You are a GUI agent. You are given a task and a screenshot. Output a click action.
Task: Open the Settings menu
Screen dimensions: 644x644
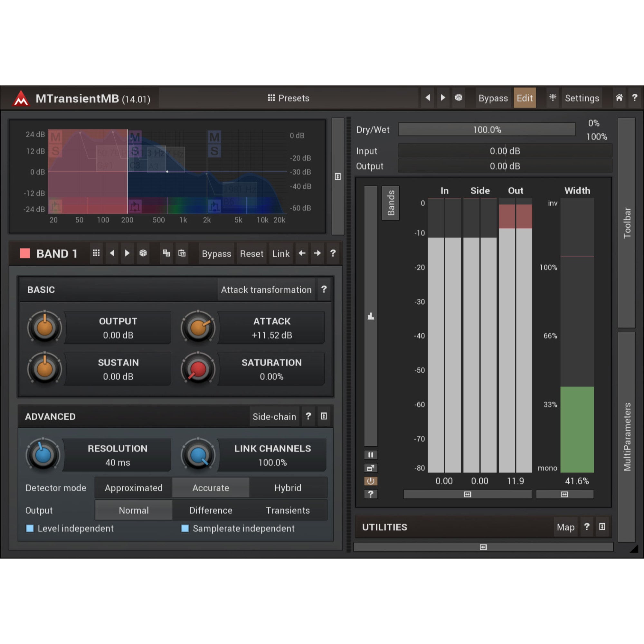click(x=582, y=98)
